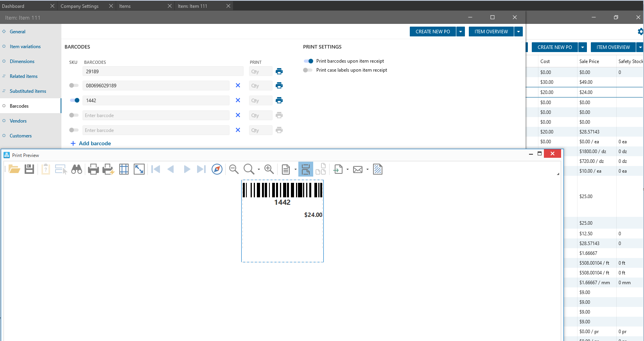Click the Quick Print icon with lightning bolt
Viewport: 644px width, 341px height.
pyautogui.click(x=108, y=169)
